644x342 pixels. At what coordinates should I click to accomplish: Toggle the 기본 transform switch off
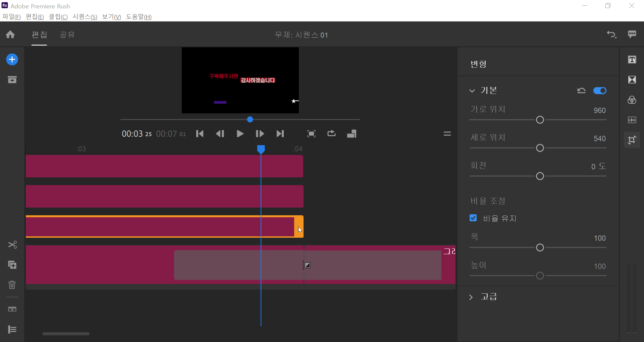coord(600,91)
